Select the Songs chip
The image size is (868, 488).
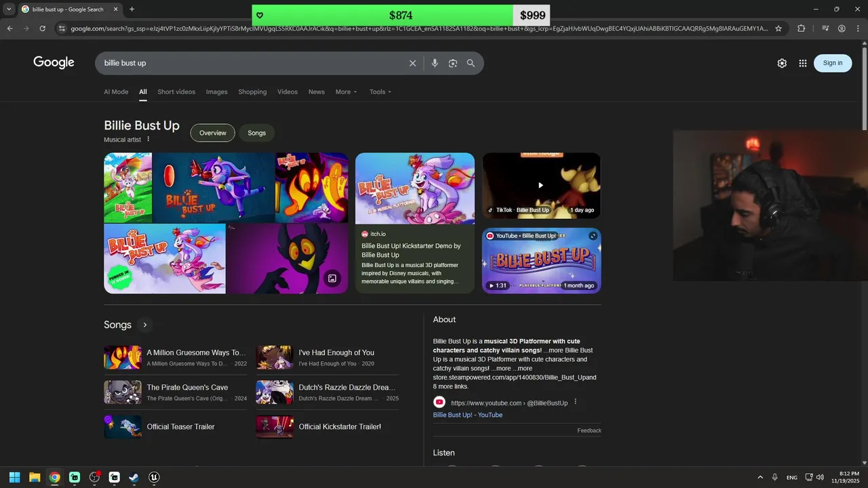[x=257, y=133]
